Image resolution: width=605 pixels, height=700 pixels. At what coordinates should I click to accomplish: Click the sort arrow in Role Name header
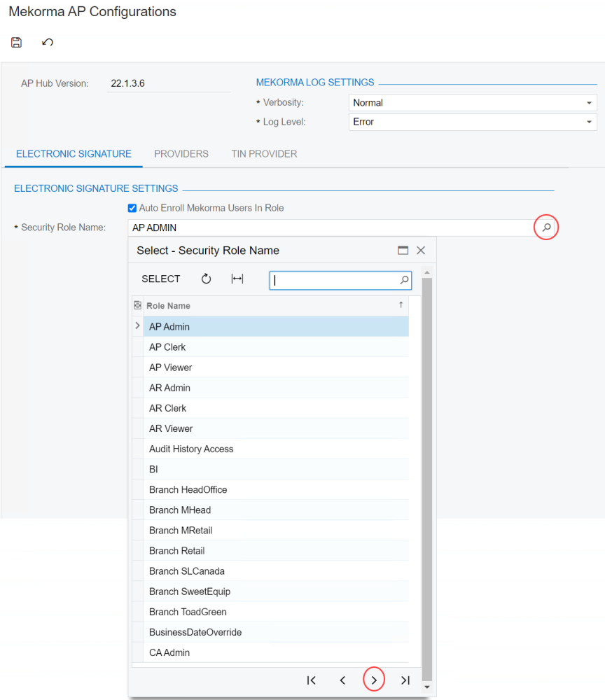pyautogui.click(x=401, y=304)
